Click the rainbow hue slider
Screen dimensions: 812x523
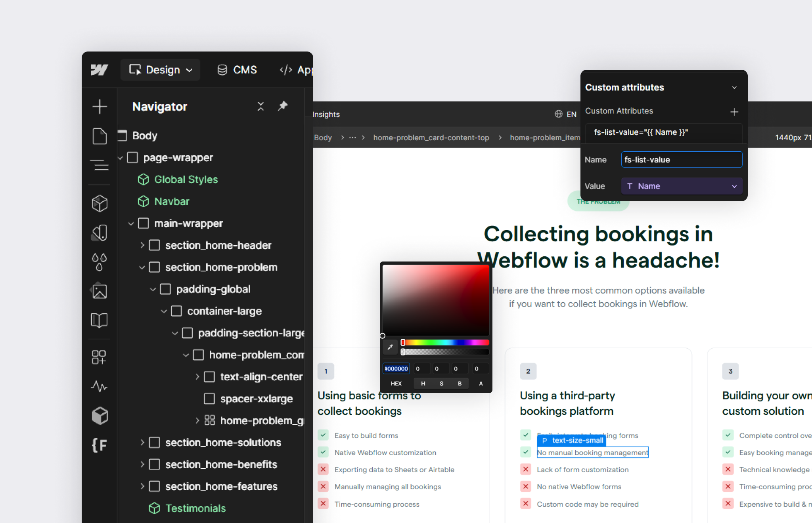pyautogui.click(x=446, y=342)
